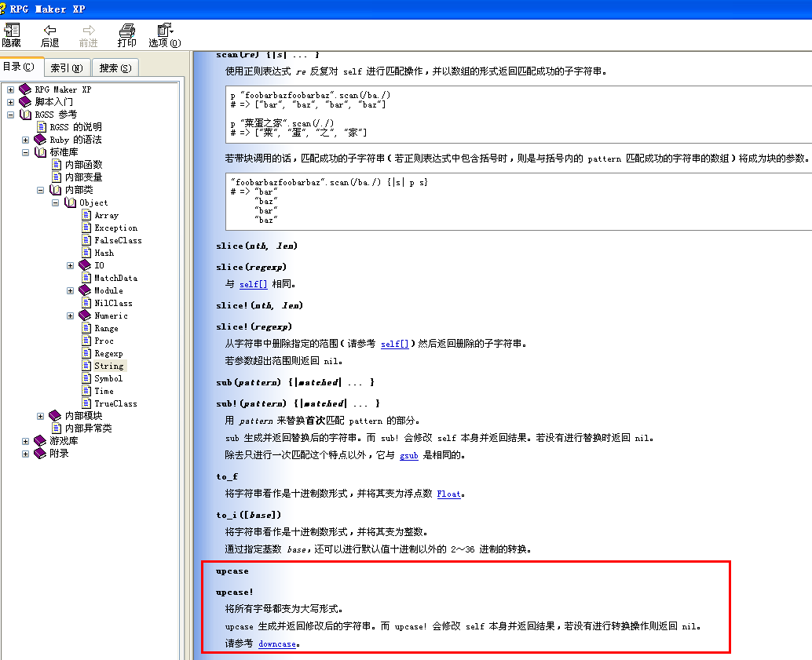Expand the 内部模块 tree node

coord(40,416)
